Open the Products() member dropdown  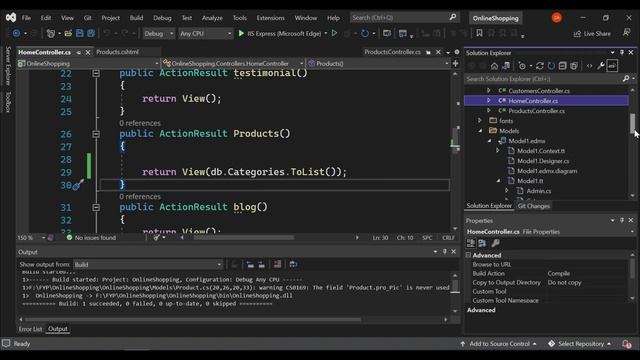click(378, 64)
